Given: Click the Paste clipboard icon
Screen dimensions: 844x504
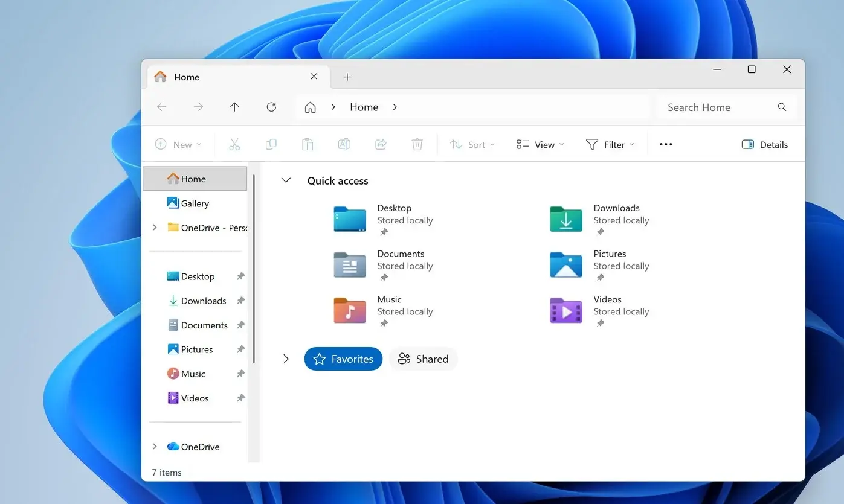Looking at the screenshot, I should (308, 144).
